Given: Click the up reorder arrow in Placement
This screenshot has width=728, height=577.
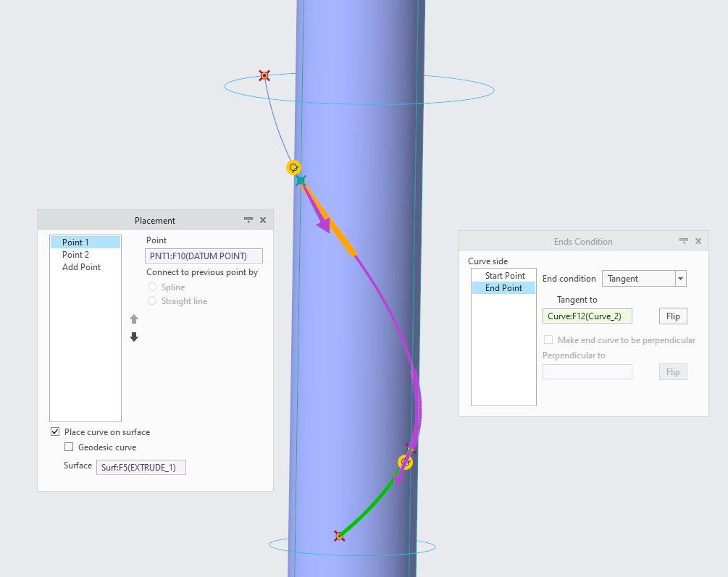Looking at the screenshot, I should (134, 319).
